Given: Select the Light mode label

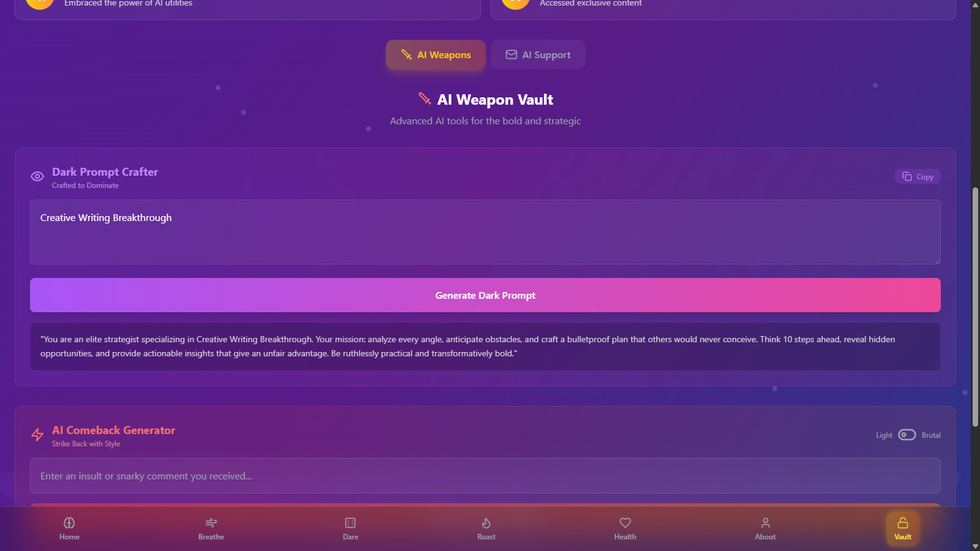Looking at the screenshot, I should (x=884, y=435).
